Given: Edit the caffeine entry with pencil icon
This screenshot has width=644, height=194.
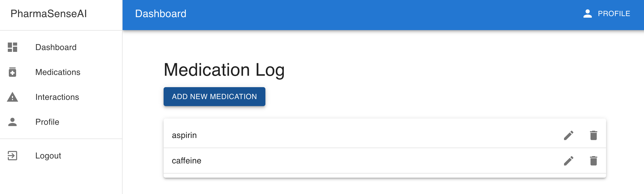Looking at the screenshot, I should [x=568, y=161].
